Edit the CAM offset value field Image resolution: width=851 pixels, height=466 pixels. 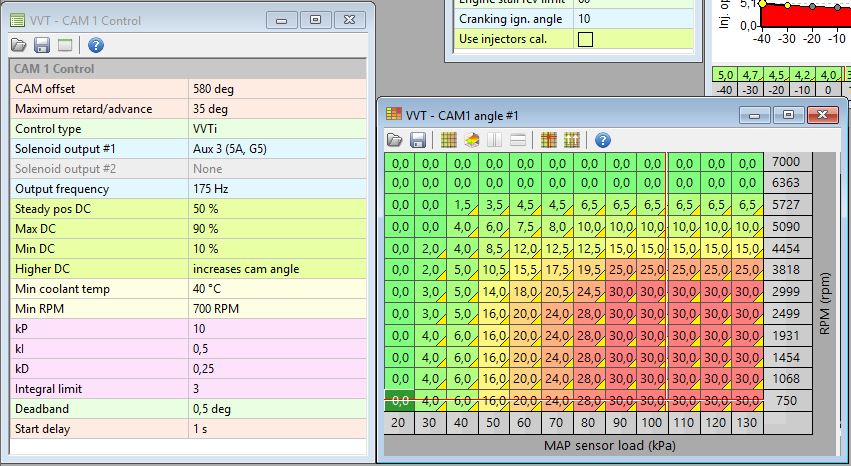click(x=278, y=89)
